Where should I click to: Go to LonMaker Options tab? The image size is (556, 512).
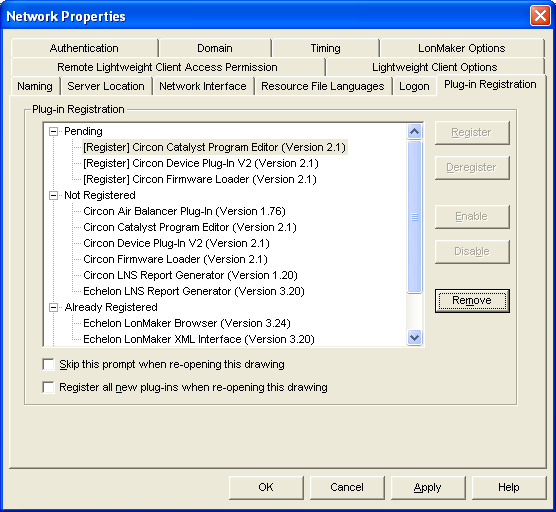point(462,48)
